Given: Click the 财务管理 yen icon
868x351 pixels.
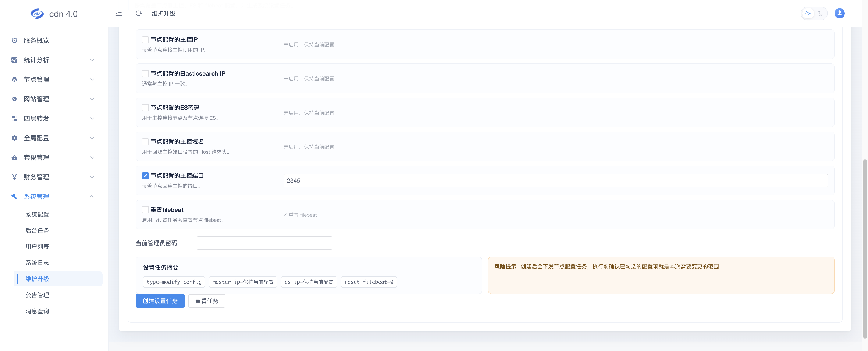Looking at the screenshot, I should tap(14, 177).
